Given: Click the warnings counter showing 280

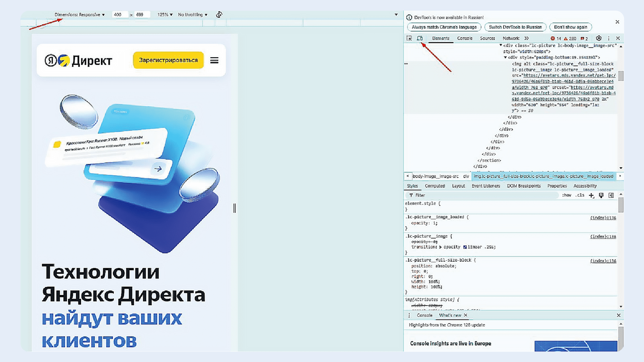Looking at the screenshot, I should coord(570,38).
